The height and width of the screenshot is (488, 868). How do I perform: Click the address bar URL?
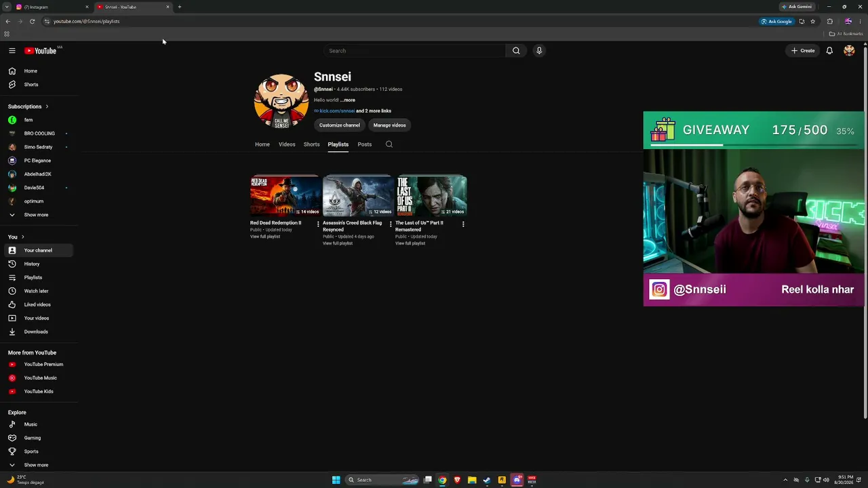(x=86, y=22)
